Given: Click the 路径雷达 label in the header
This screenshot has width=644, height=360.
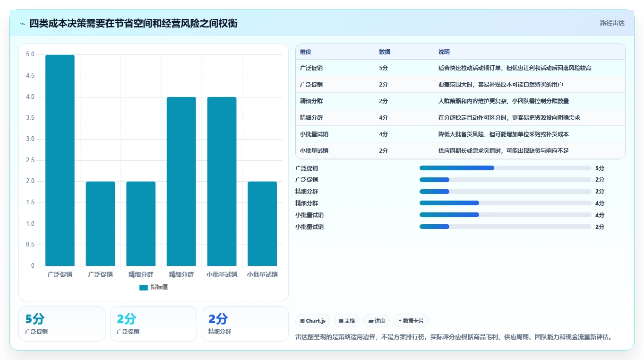Looking at the screenshot, I should point(612,23).
